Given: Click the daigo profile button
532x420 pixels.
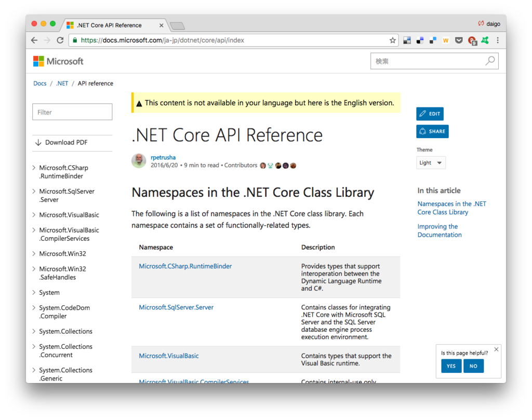Looking at the screenshot, I should click(x=489, y=24).
